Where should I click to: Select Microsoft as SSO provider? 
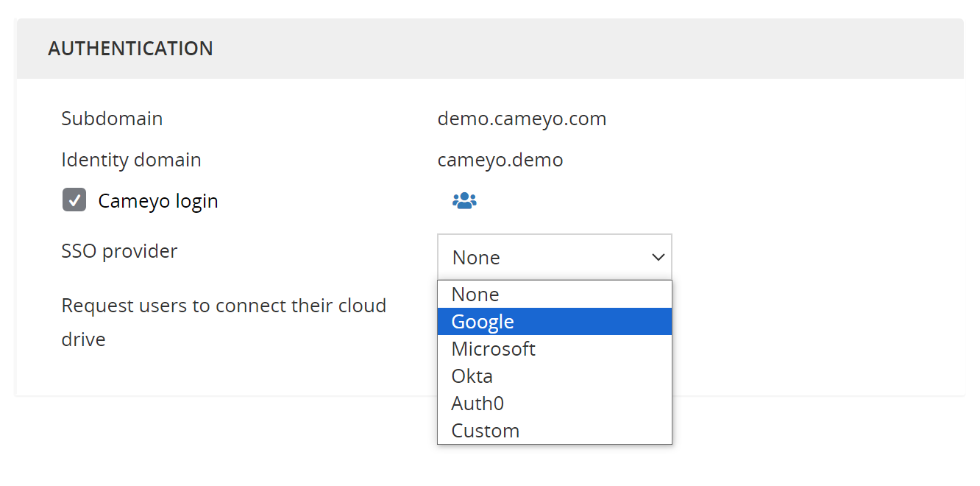tap(555, 349)
